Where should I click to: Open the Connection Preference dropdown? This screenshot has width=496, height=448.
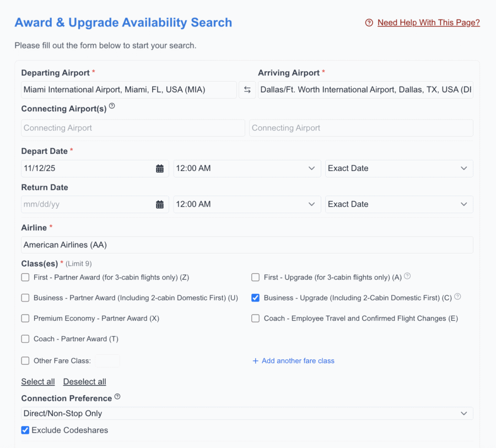click(247, 413)
